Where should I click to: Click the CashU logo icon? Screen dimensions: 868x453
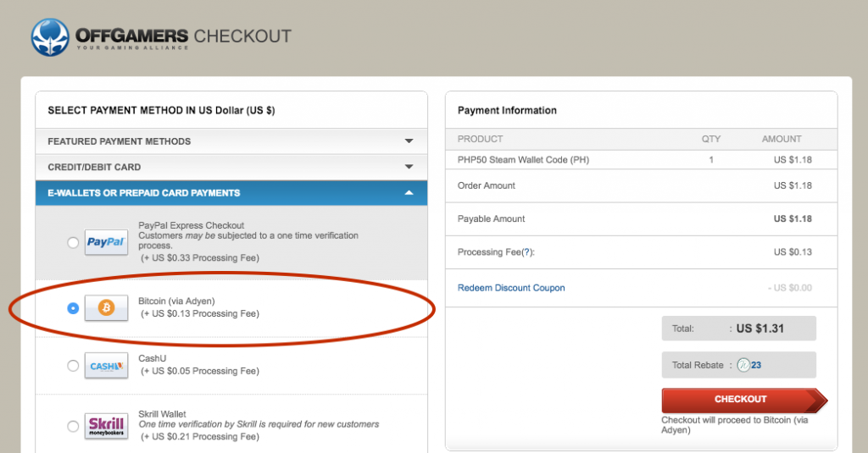coord(106,366)
